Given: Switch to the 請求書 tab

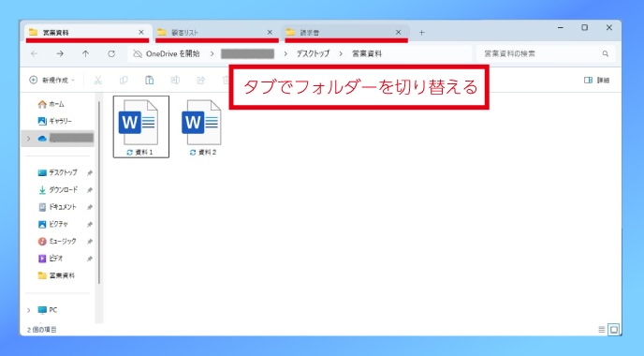Looking at the screenshot, I should (x=345, y=33).
